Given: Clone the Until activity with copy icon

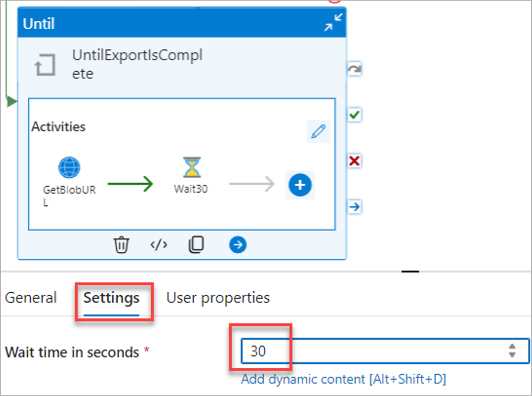Looking at the screenshot, I should (196, 245).
